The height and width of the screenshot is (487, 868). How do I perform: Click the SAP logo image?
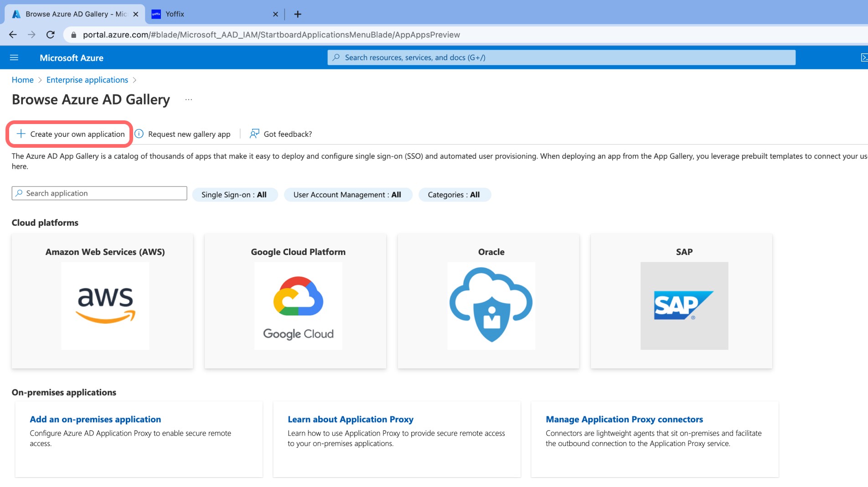click(x=684, y=306)
